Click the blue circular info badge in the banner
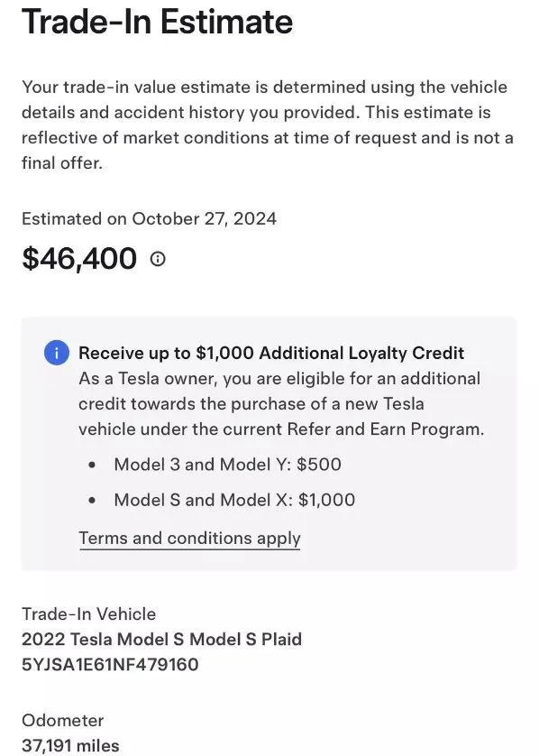Image resolution: width=539 pixels, height=756 pixels. coord(56,353)
